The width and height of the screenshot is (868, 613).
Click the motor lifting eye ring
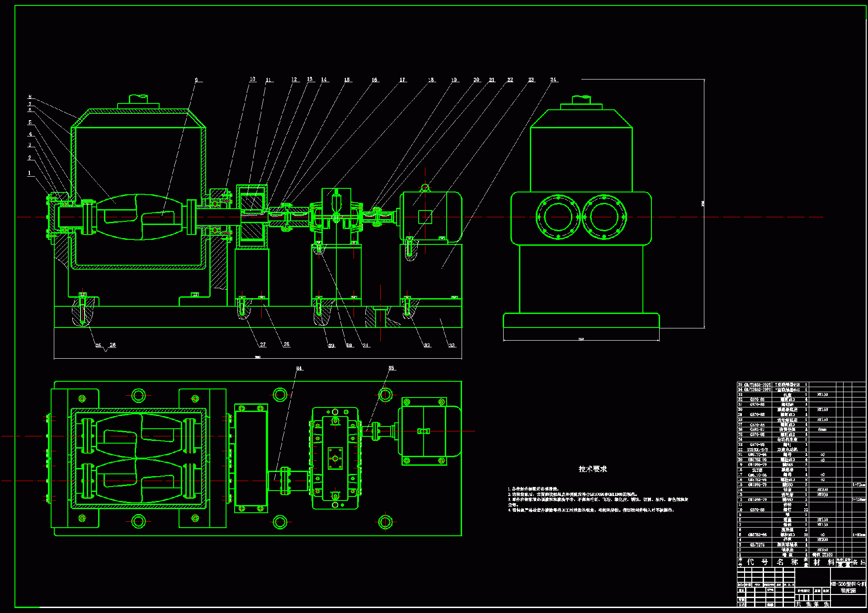click(425, 187)
